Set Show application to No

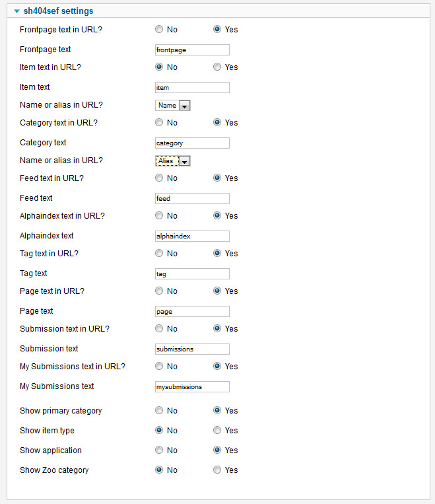click(159, 450)
